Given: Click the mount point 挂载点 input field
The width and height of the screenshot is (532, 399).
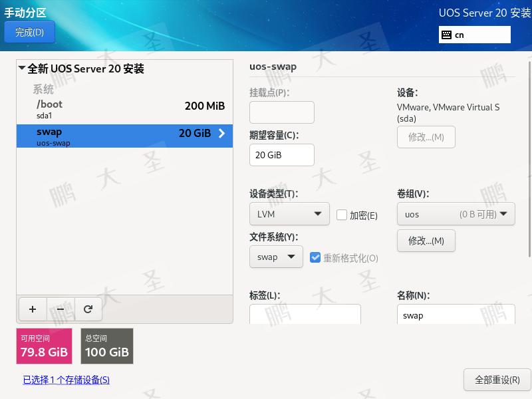Looking at the screenshot, I should tap(281, 112).
